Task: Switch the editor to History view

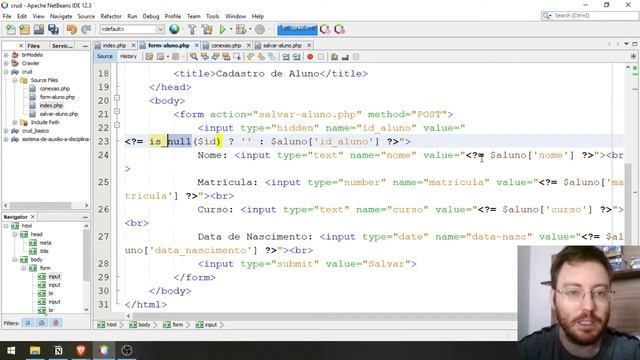Action: coord(128,56)
